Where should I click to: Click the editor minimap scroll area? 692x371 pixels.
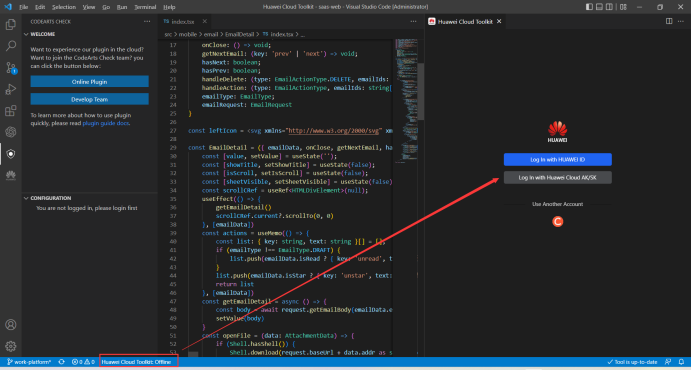point(406,101)
